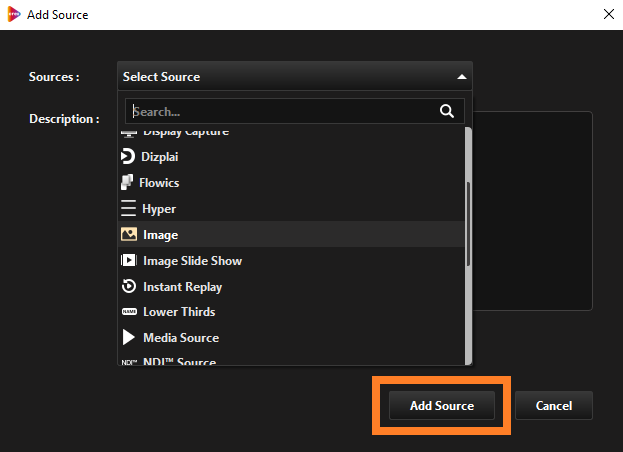Close the Add Source dialog
This screenshot has width=623, height=452.
pyautogui.click(x=609, y=14)
